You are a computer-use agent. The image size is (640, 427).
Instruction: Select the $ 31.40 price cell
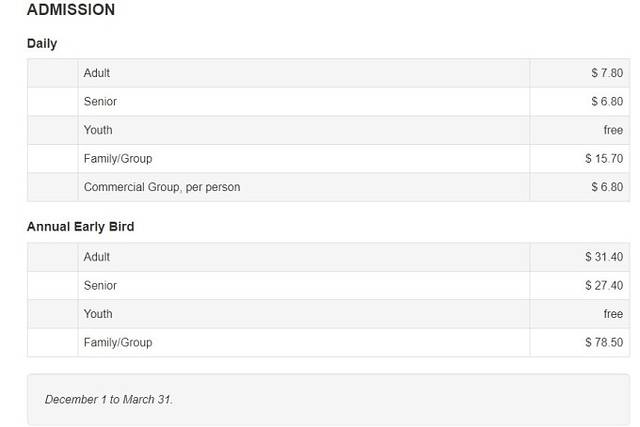(603, 257)
